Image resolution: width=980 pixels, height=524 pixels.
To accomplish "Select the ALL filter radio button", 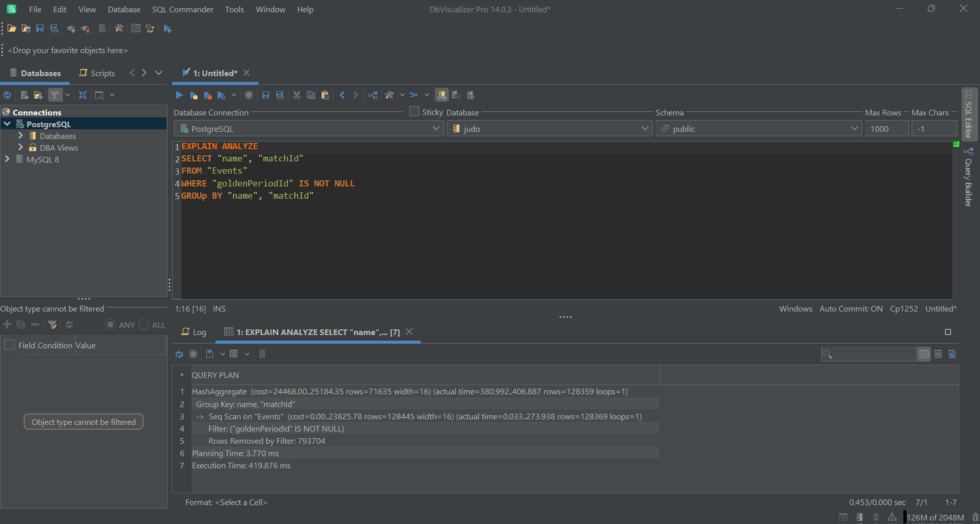I will (143, 325).
